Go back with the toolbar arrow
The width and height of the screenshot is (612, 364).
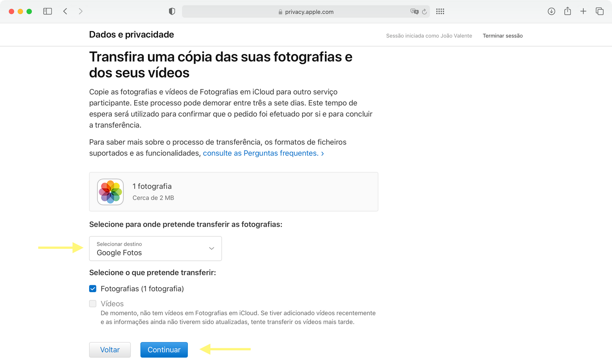click(65, 11)
